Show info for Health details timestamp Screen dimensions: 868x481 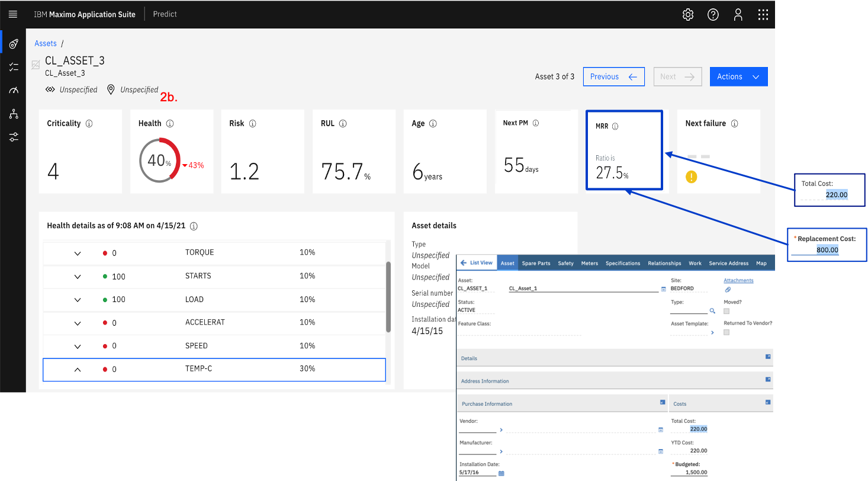pyautogui.click(x=194, y=226)
